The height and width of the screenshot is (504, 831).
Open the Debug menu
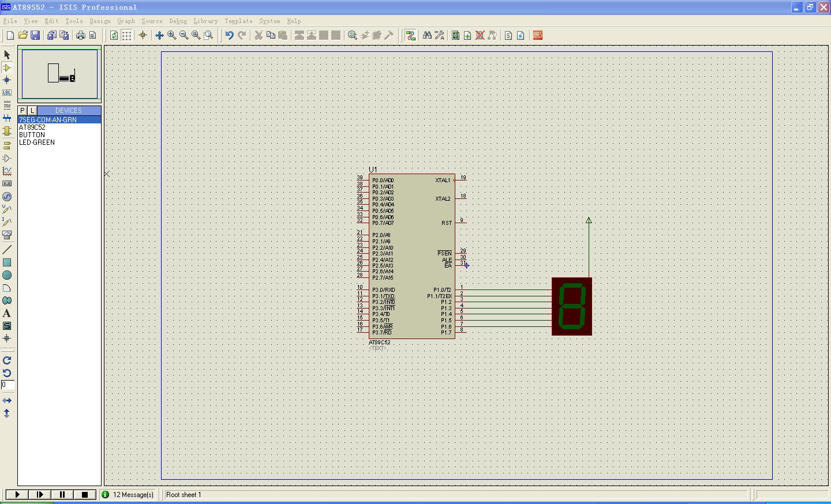point(178,21)
